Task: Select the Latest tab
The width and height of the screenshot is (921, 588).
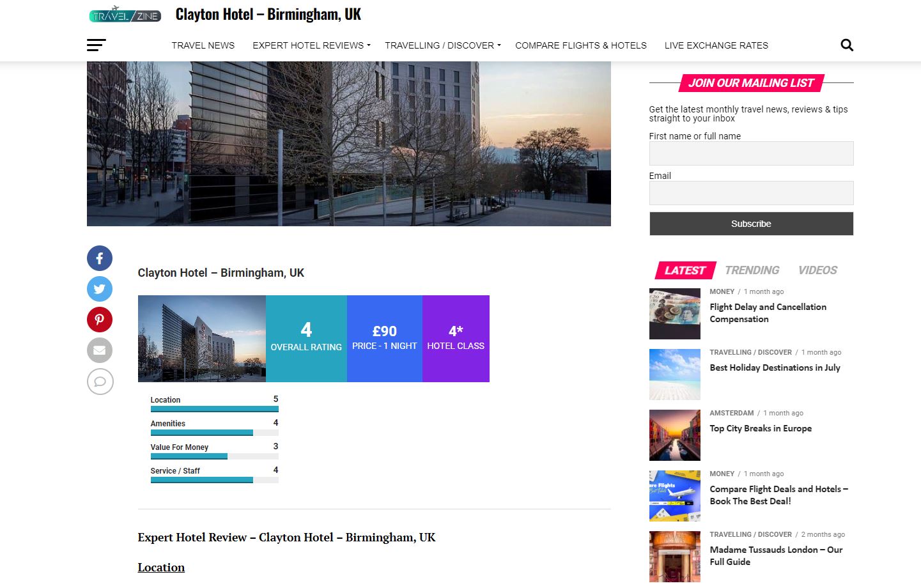Action: point(685,270)
